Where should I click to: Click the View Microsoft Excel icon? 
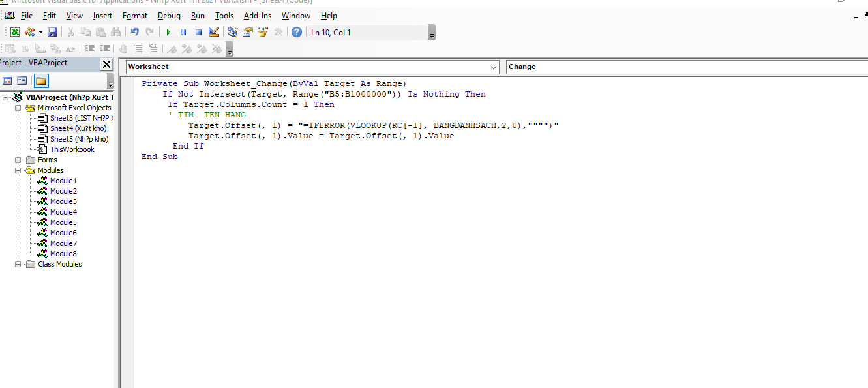tap(14, 32)
